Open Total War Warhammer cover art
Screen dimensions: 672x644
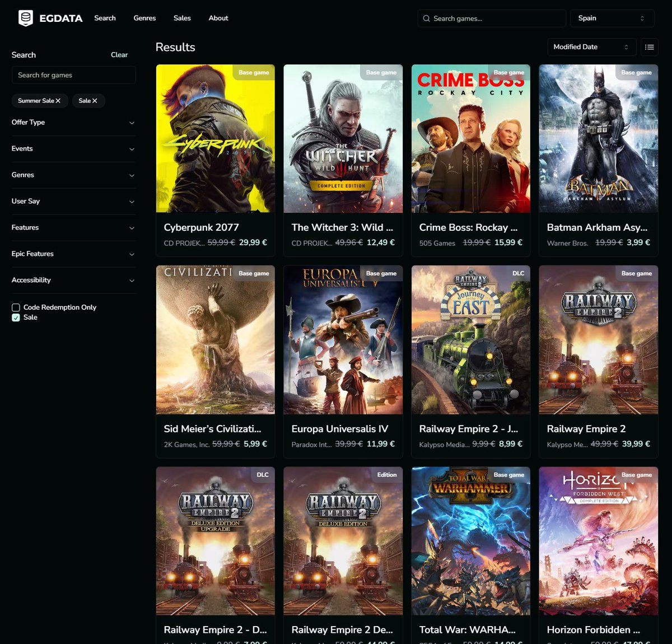[x=471, y=541]
